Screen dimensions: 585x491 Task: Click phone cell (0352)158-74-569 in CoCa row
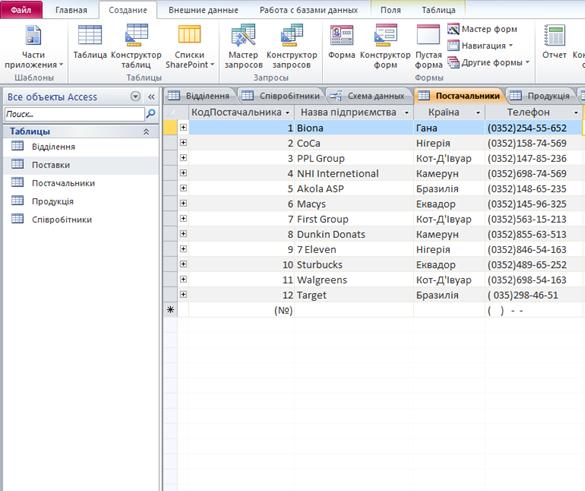(x=534, y=143)
